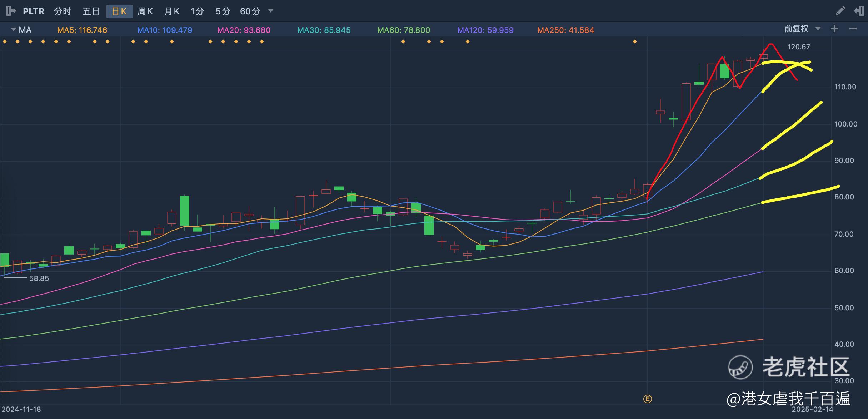The height and width of the screenshot is (419, 868).
Task: Expand the MA indicator triangle
Action: (14, 30)
